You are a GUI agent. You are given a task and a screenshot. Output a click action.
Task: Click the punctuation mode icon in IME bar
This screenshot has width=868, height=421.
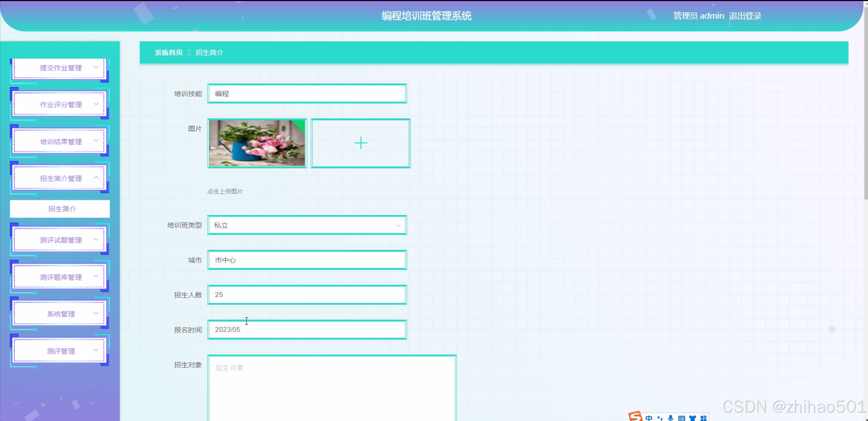660,418
